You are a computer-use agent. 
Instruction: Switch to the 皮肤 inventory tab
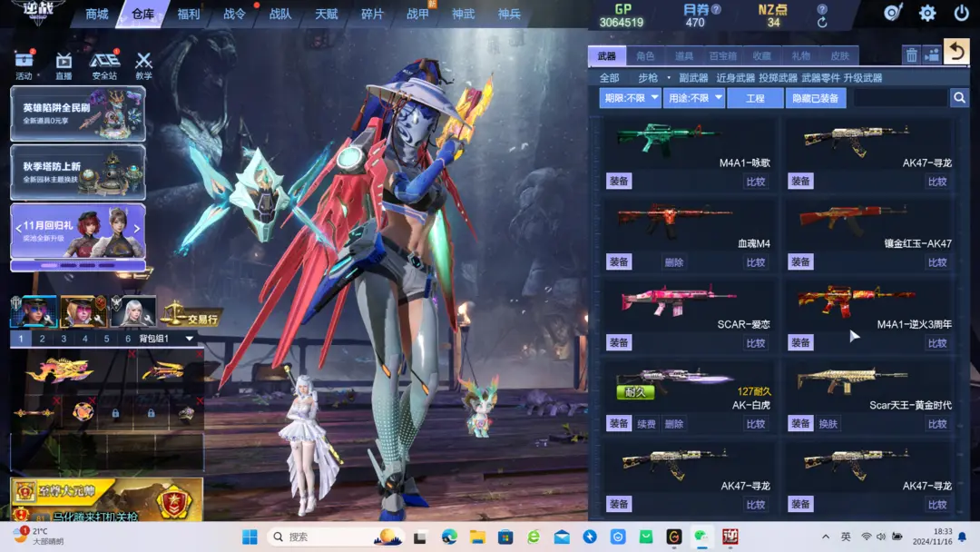pyautogui.click(x=839, y=55)
